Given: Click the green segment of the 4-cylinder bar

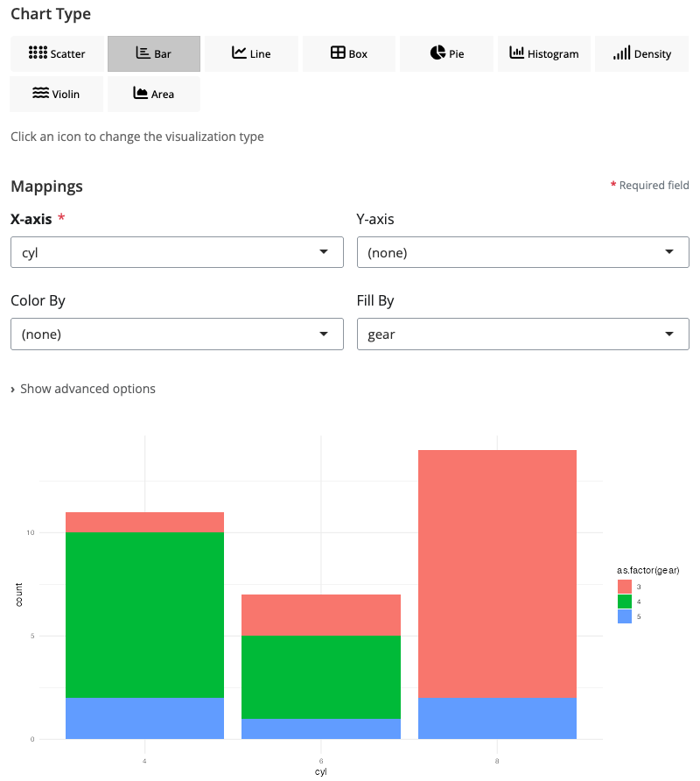Looking at the screenshot, I should pos(145,615).
